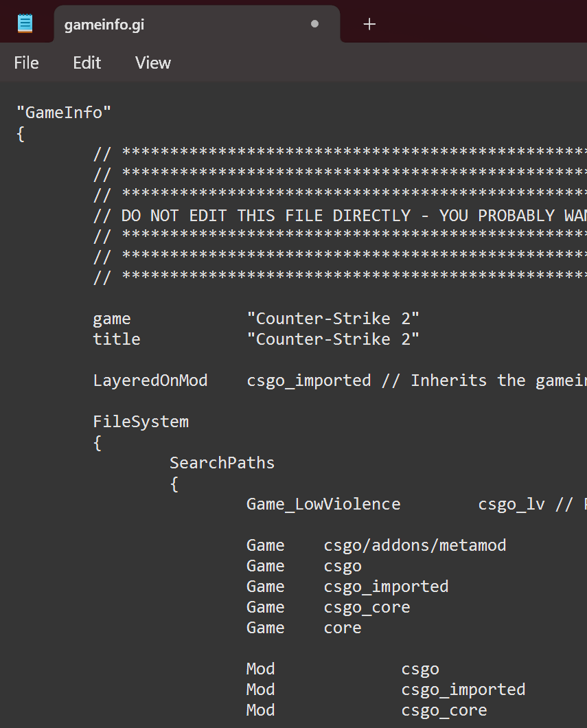Click the FileSystem keyword

pyautogui.click(x=141, y=421)
